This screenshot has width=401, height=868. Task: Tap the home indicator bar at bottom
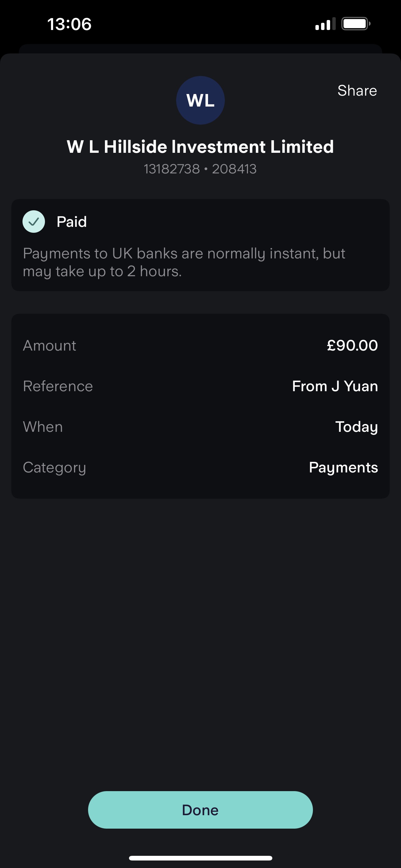point(200,858)
